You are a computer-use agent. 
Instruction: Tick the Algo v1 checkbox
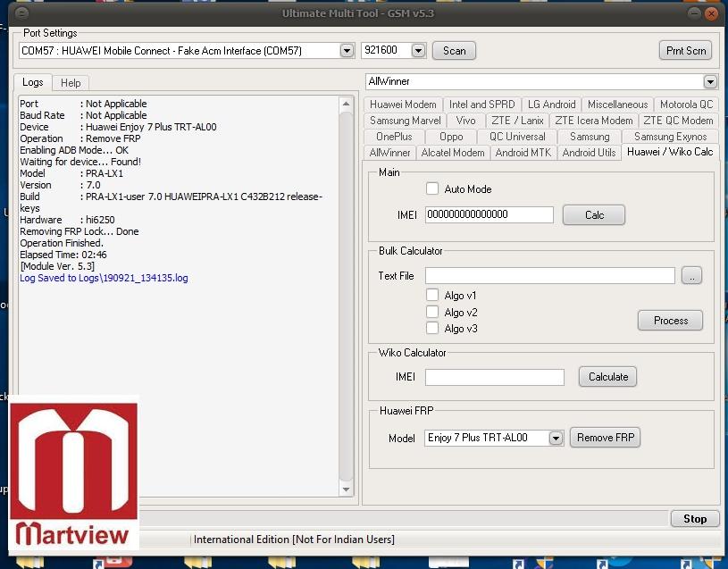coord(432,295)
